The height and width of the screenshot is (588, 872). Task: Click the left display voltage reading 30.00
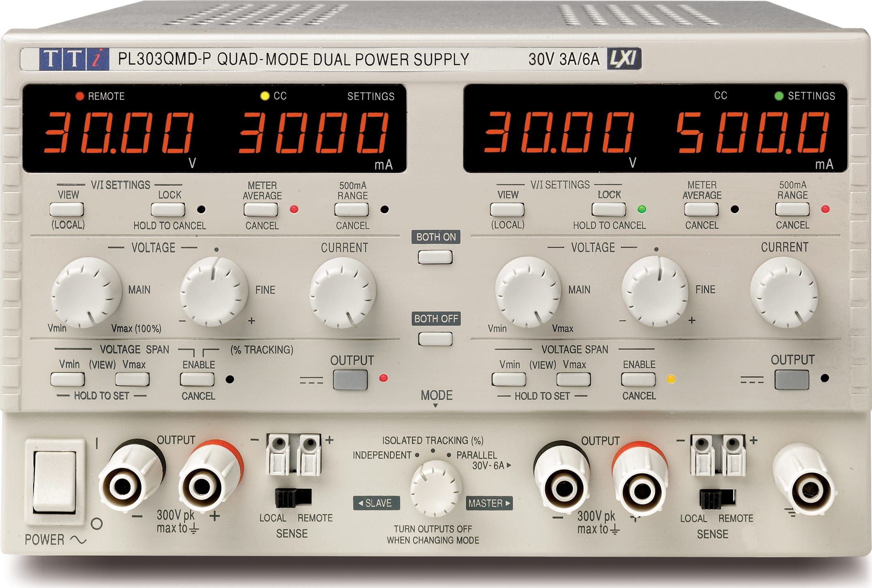(x=118, y=132)
